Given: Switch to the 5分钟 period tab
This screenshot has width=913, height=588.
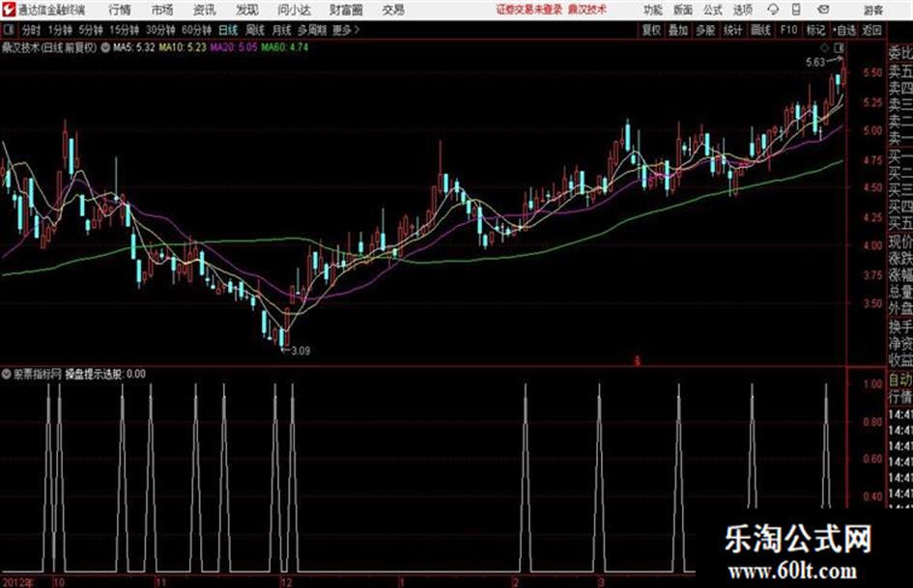Looking at the screenshot, I should [x=90, y=30].
